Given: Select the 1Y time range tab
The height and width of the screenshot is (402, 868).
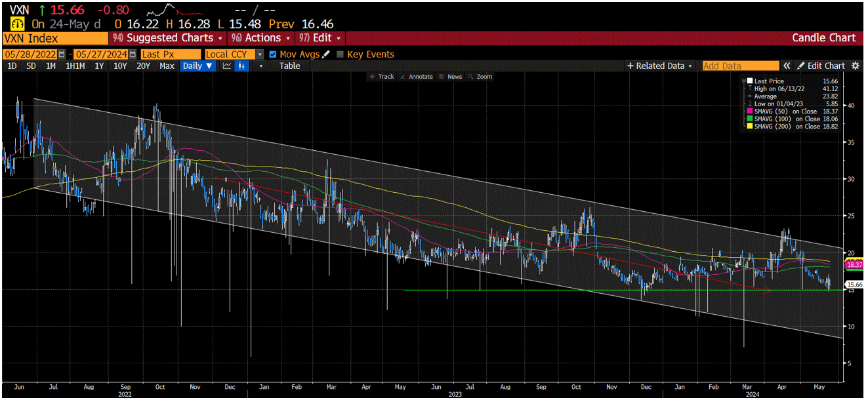Looking at the screenshot, I should pyautogui.click(x=99, y=66).
